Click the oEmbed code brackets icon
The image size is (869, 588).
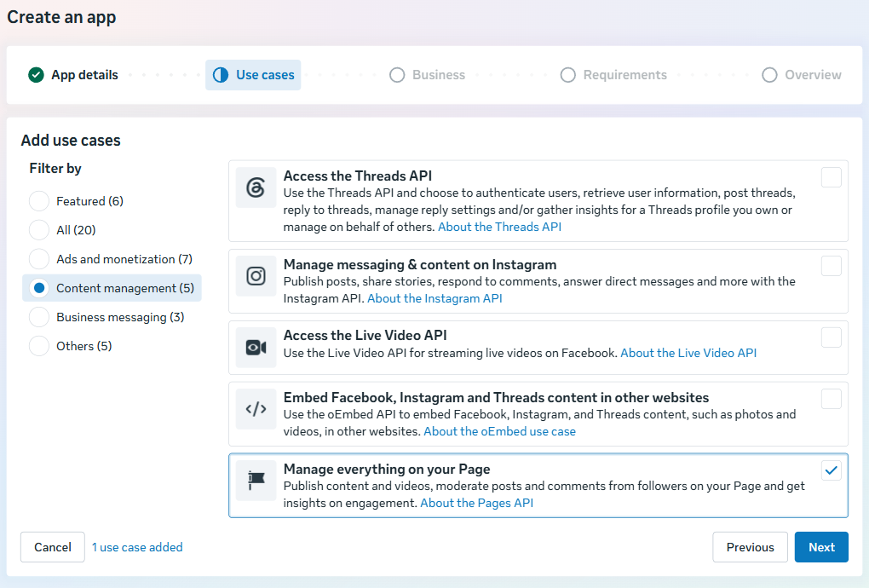pyautogui.click(x=256, y=409)
